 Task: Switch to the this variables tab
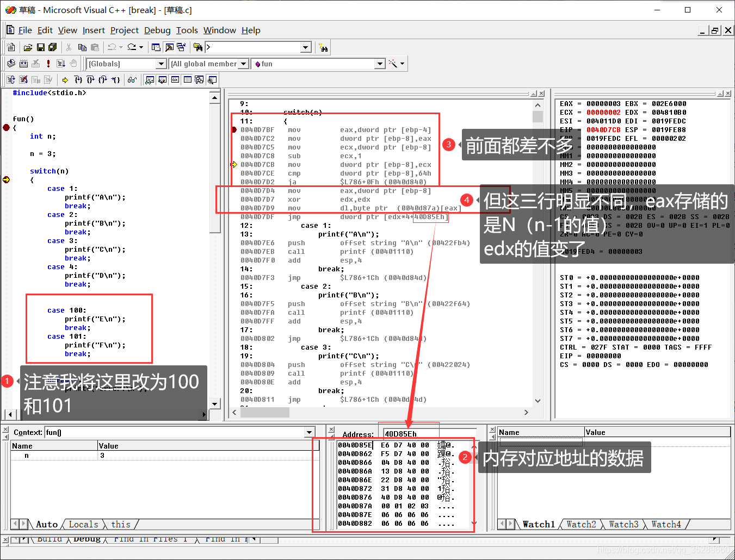[121, 525]
